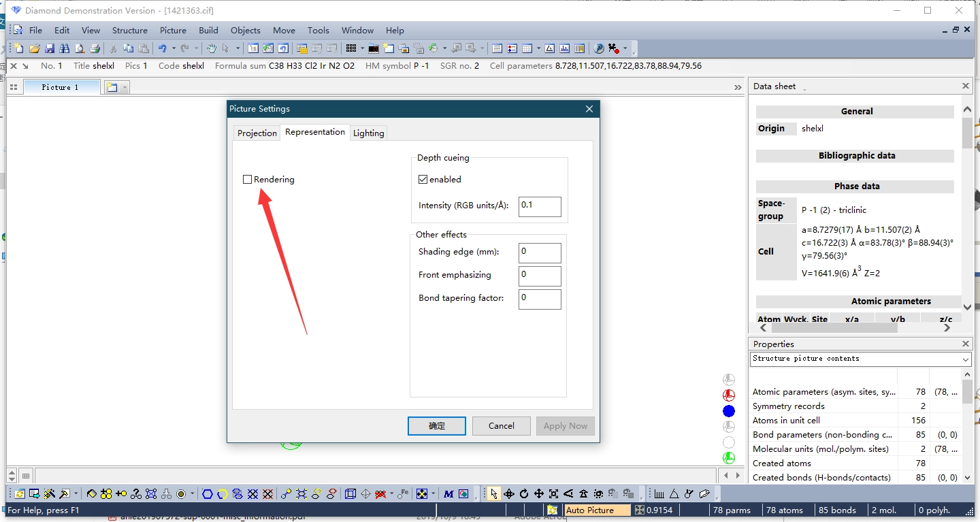Click the Save diskette icon
Viewport: 980px width, 522px height.
point(50,48)
